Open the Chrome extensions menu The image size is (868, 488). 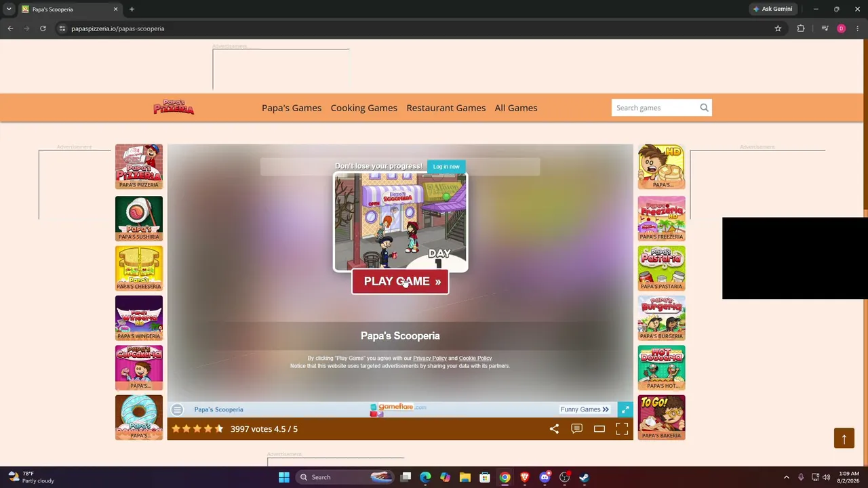801,28
